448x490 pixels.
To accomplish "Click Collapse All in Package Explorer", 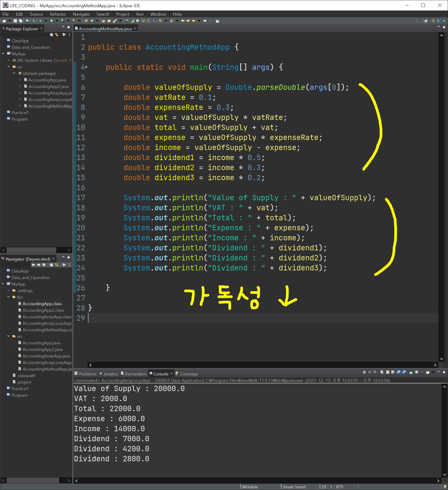I will [x=51, y=35].
